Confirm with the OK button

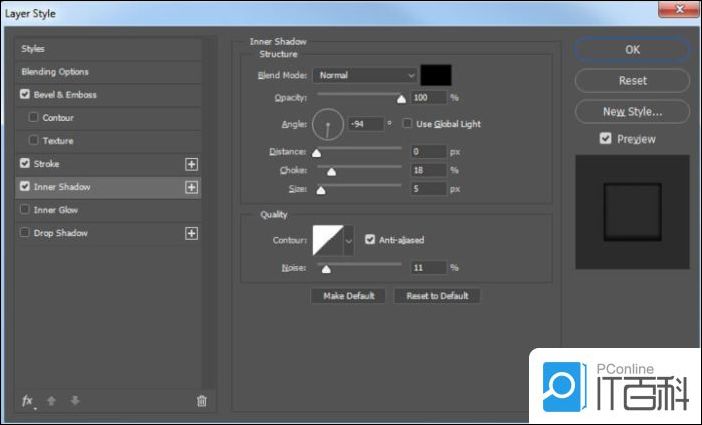[632, 50]
